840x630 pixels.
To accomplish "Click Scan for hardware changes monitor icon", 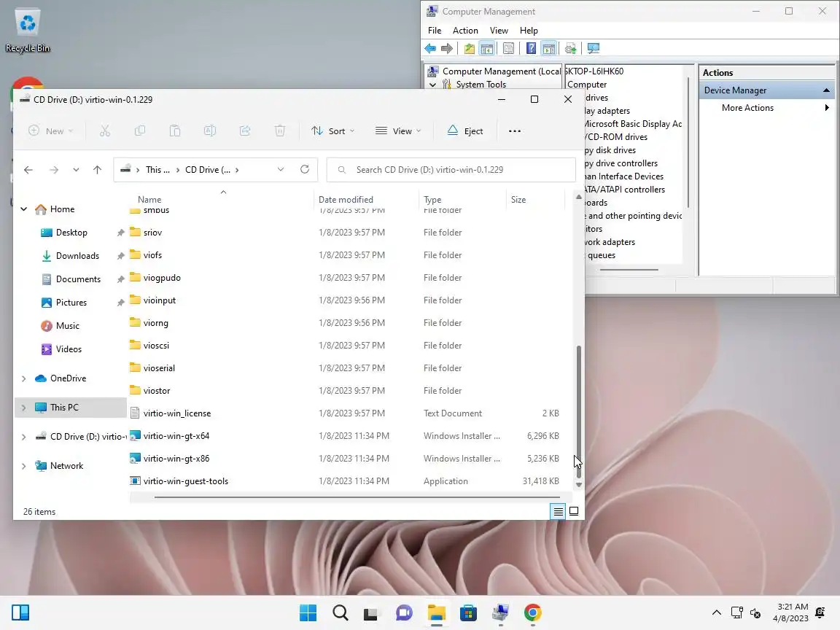I will (x=593, y=49).
